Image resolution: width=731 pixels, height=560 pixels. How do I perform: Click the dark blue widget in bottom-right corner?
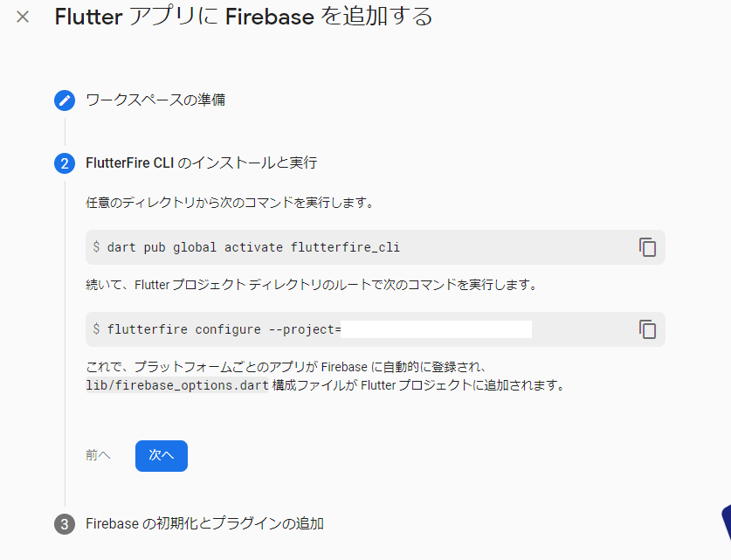tap(724, 522)
